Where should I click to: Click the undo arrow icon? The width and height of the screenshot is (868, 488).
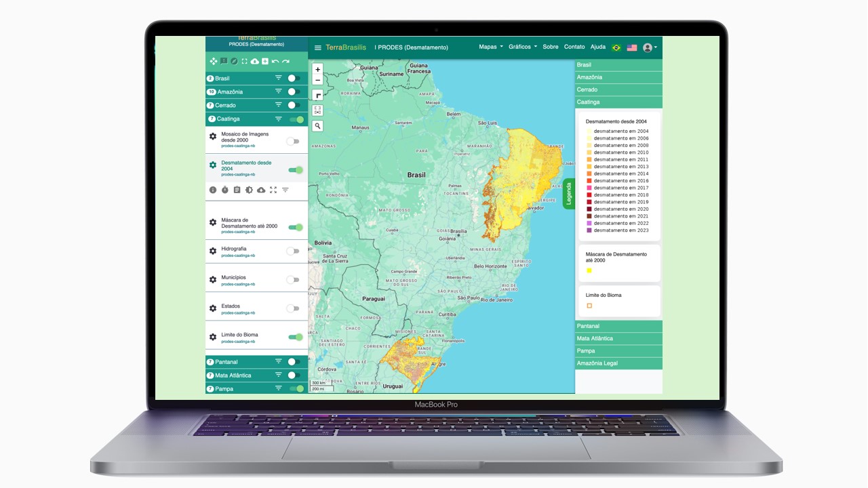(x=275, y=61)
